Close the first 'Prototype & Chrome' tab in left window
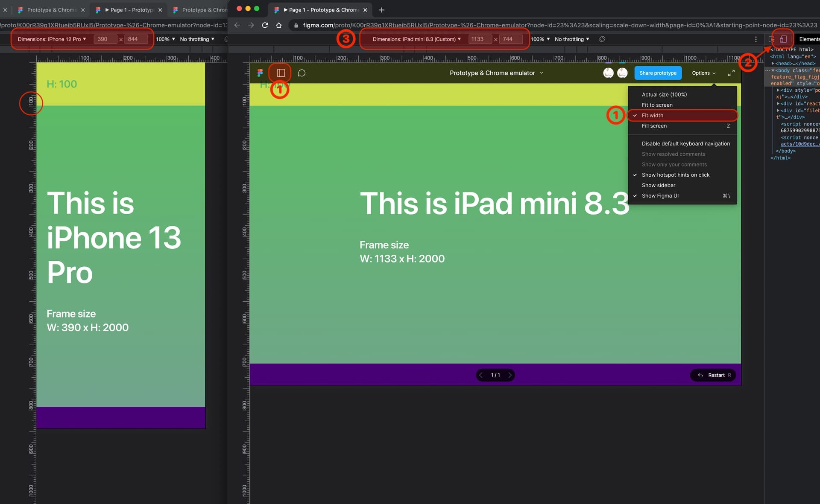This screenshot has width=820, height=504. click(x=83, y=9)
